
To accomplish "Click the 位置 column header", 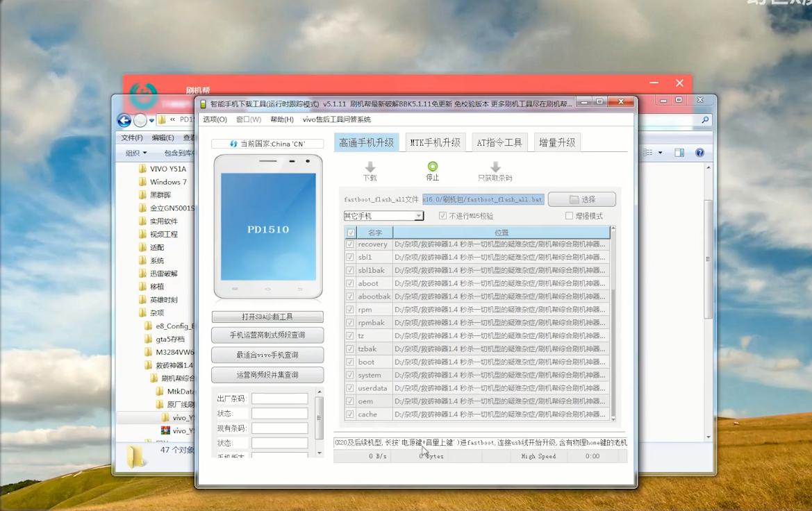I will [502, 233].
